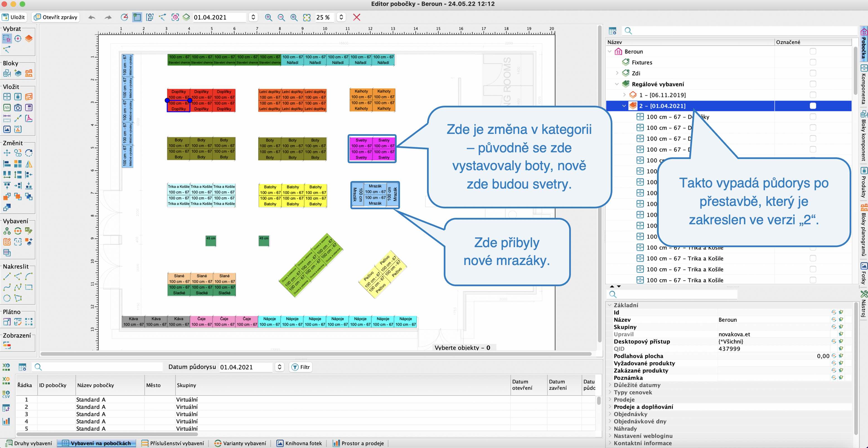Click the SVG insert icon in Vložit
The image size is (868, 448).
tap(18, 129)
